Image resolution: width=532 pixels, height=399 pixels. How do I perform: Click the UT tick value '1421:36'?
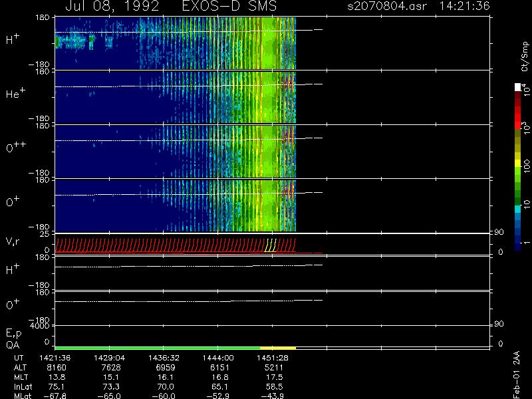[55, 358]
